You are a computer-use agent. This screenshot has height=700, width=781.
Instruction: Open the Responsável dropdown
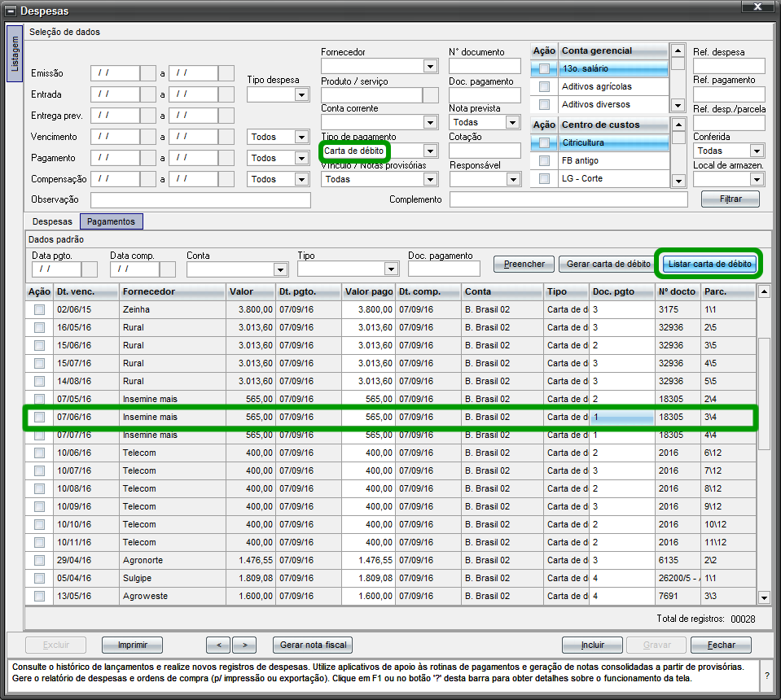click(x=513, y=179)
